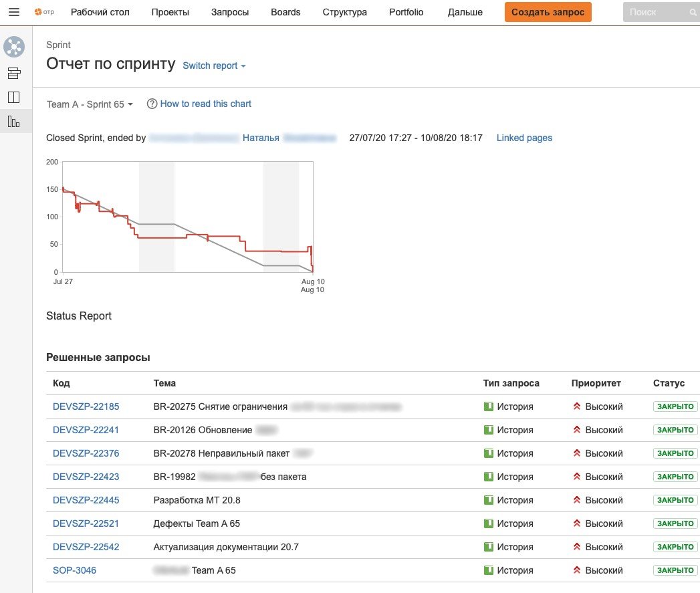Open the Boards menu
The image size is (700, 593).
point(285,12)
